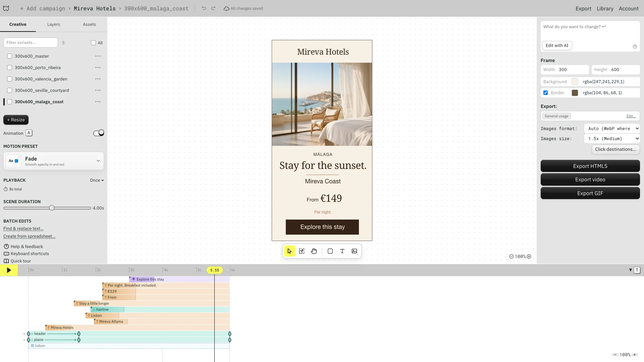Activate the hand pan tool
The width and height of the screenshot is (644, 362).
click(314, 251)
